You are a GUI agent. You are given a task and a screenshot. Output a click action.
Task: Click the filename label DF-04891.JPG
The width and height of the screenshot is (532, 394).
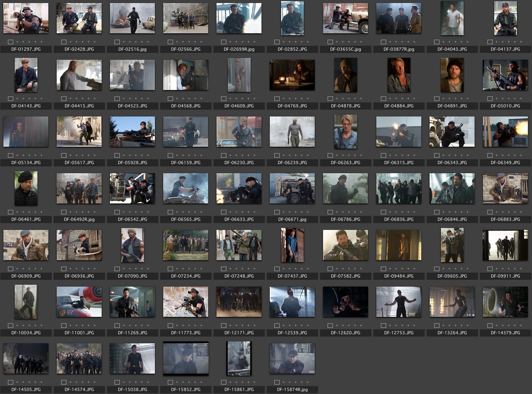tap(452, 106)
